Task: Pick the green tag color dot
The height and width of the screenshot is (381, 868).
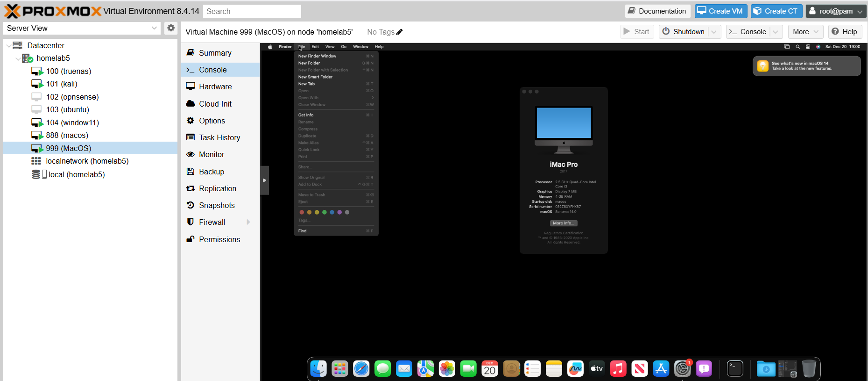Action: pos(325,212)
